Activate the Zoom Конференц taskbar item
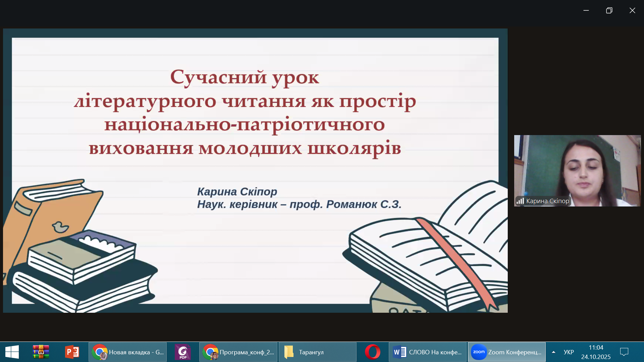Viewport: 644px width, 362px height. click(507, 352)
